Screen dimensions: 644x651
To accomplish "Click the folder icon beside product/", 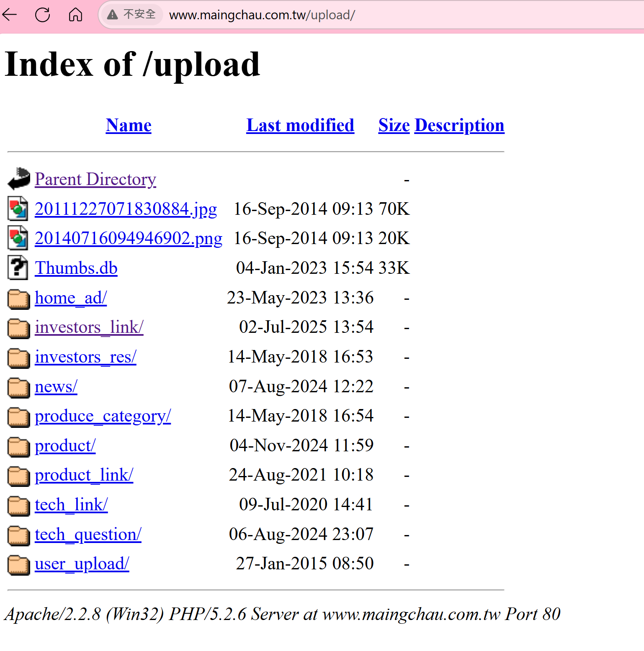I will pos(19,447).
